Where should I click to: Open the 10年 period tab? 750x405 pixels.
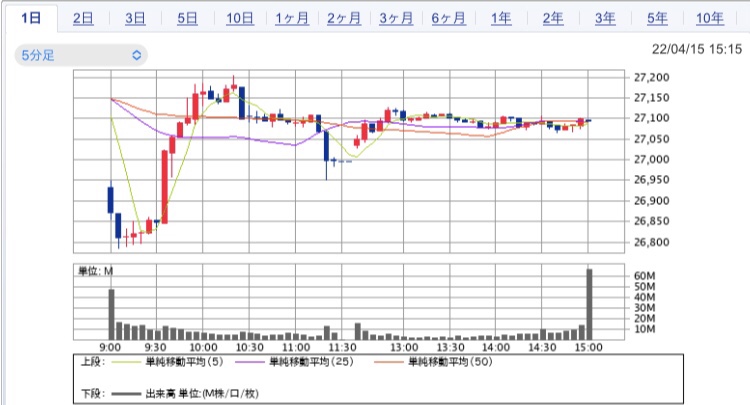(x=710, y=19)
